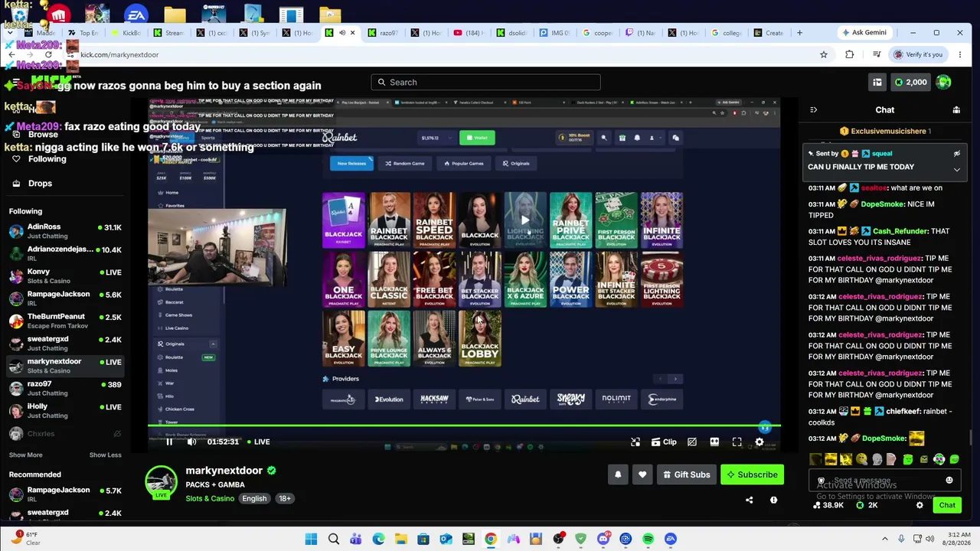Click the video progress bar

[464, 425]
